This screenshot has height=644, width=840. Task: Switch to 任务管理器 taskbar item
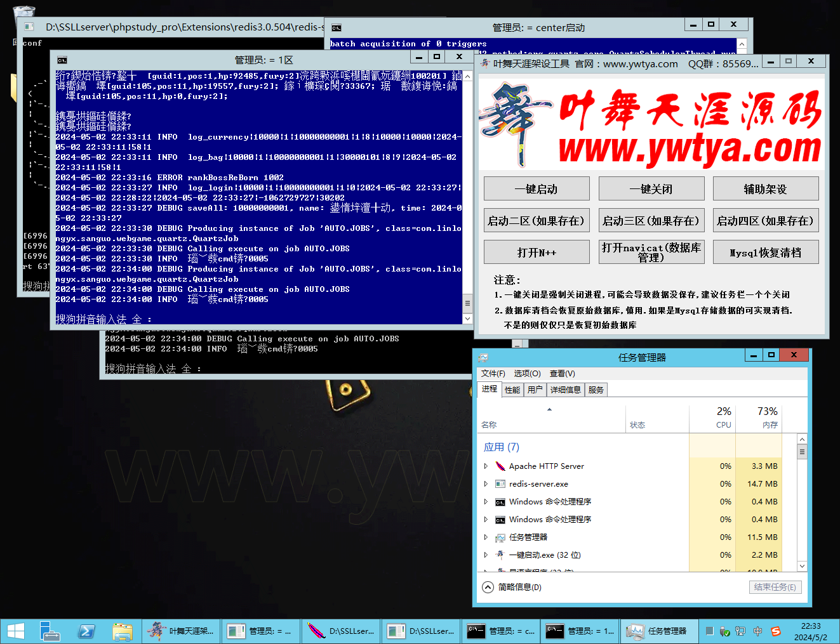click(x=660, y=631)
